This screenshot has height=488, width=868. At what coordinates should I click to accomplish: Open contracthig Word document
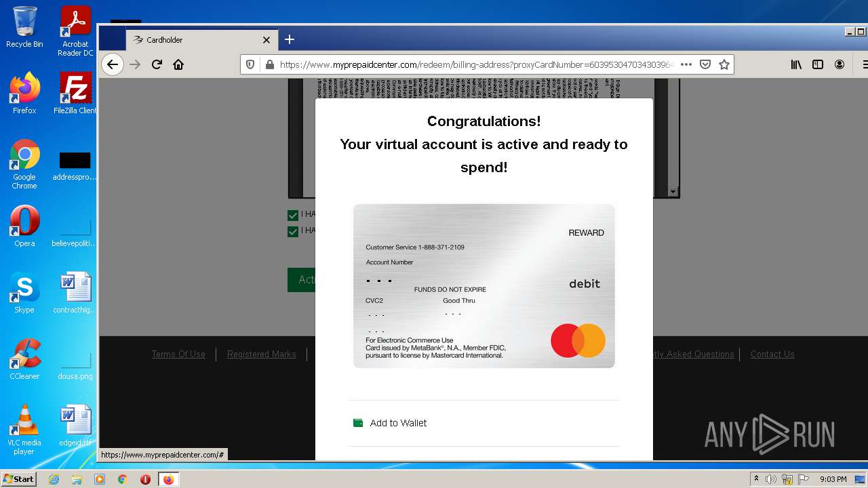click(x=75, y=293)
